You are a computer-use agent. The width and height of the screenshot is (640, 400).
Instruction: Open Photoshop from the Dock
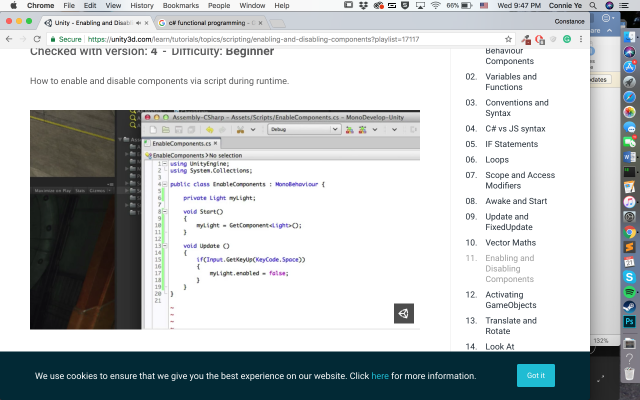point(629,322)
